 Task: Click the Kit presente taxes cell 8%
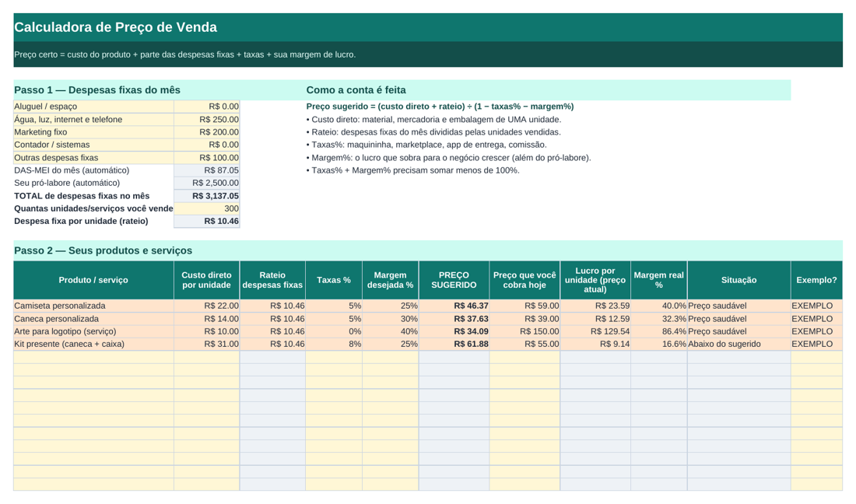[x=334, y=345]
